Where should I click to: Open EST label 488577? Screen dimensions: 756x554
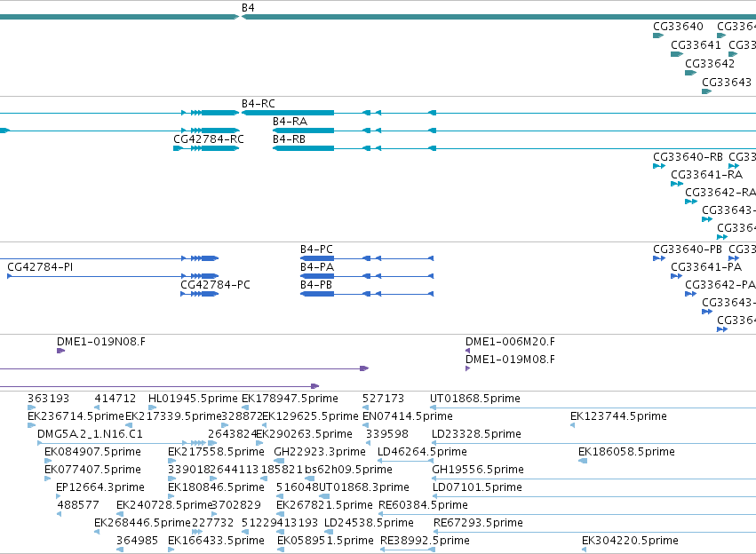click(x=78, y=505)
